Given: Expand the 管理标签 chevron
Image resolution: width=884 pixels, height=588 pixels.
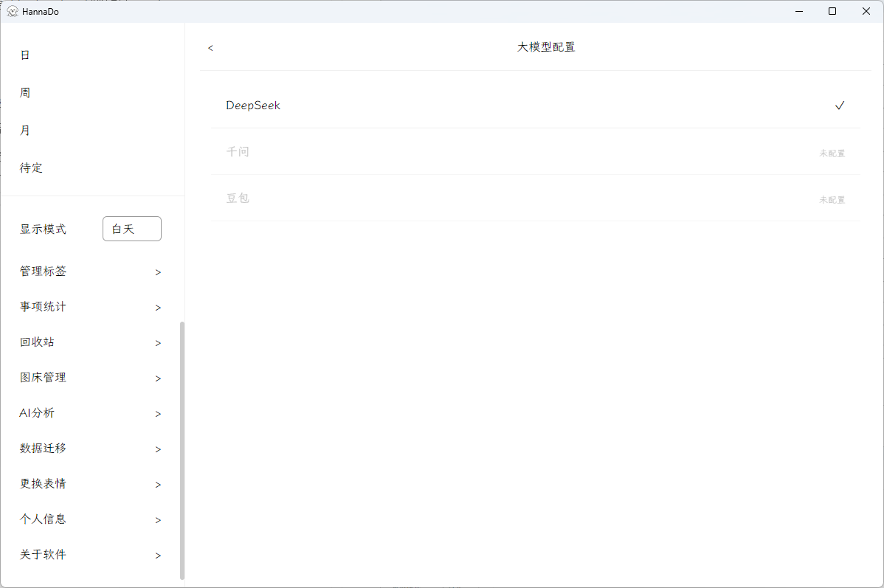Looking at the screenshot, I should click(x=158, y=272).
